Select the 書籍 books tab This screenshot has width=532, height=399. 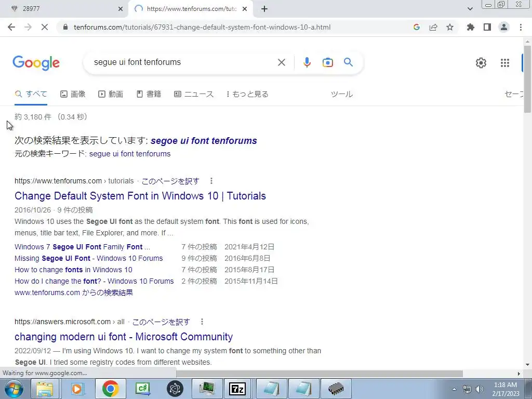tap(149, 94)
